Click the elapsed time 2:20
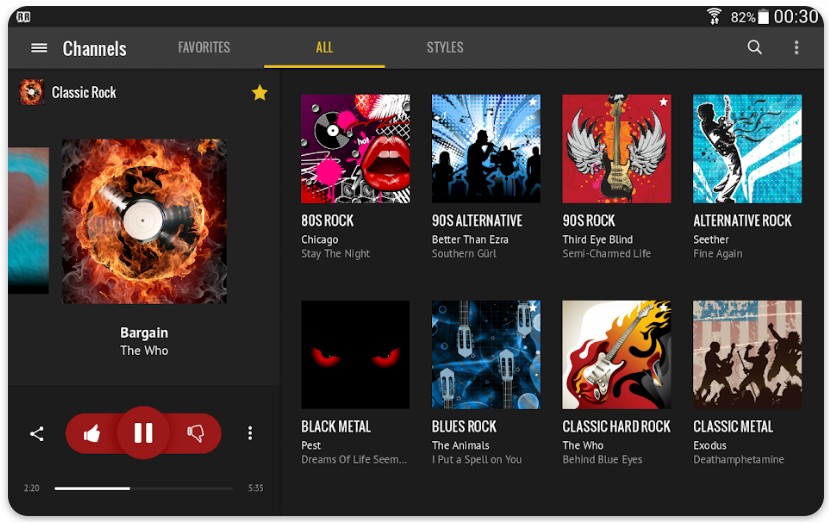 click(x=32, y=488)
